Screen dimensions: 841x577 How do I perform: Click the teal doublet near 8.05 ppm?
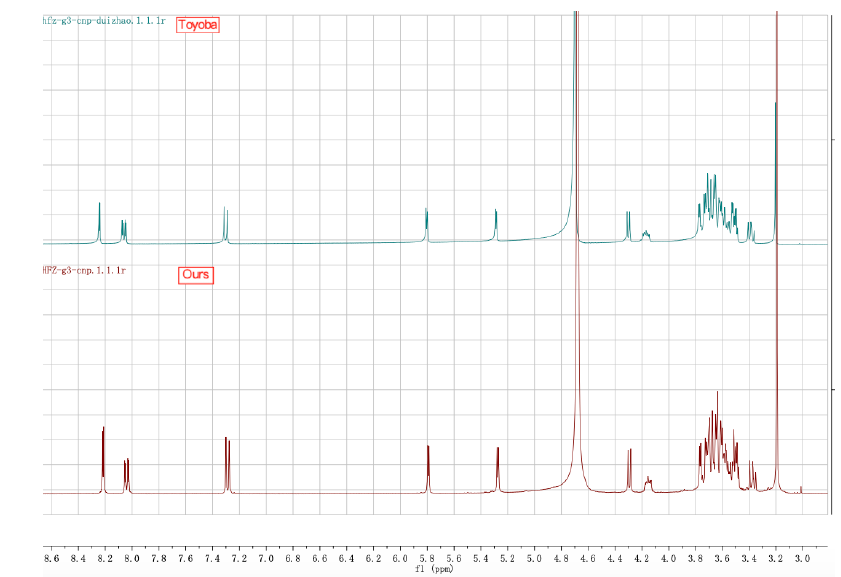[x=124, y=231]
